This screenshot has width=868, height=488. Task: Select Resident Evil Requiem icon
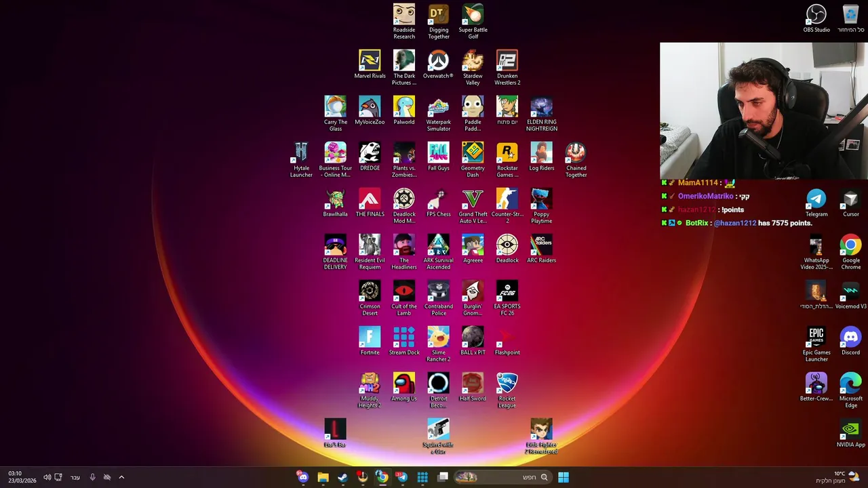(x=370, y=252)
